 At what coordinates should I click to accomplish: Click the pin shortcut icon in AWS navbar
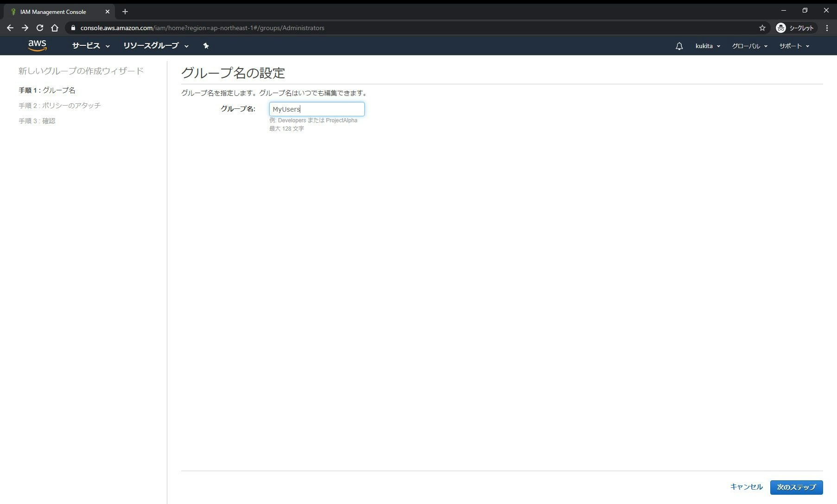[206, 46]
